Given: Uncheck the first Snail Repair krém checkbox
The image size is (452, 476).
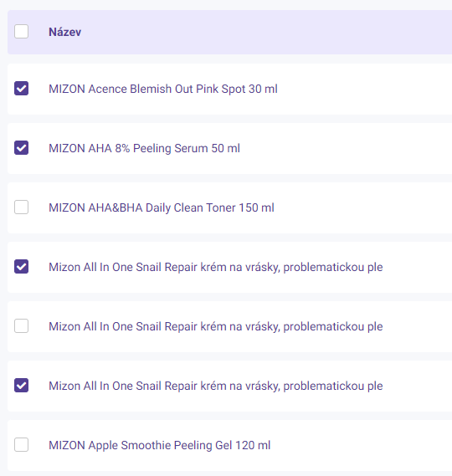Looking at the screenshot, I should pyautogui.click(x=21, y=267).
